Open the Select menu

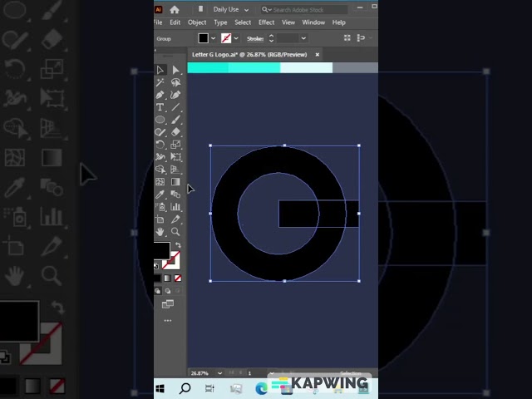click(x=243, y=22)
